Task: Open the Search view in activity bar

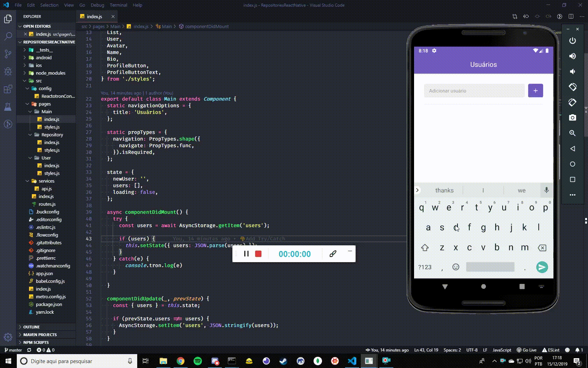Action: [x=8, y=36]
